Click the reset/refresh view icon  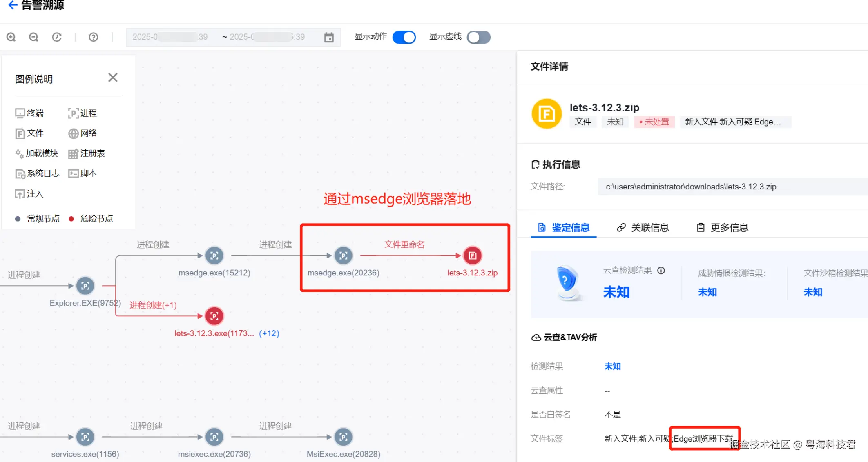57,37
